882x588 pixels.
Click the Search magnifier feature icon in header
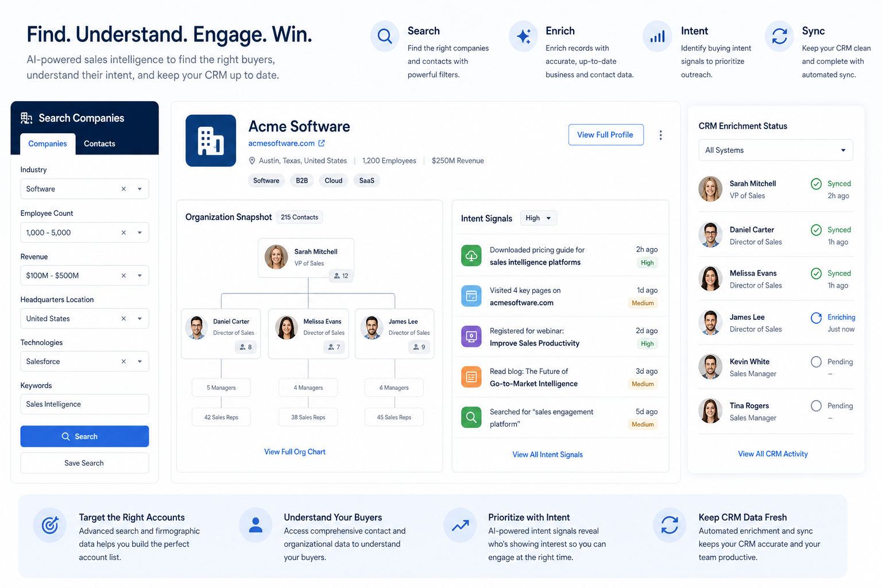click(385, 37)
